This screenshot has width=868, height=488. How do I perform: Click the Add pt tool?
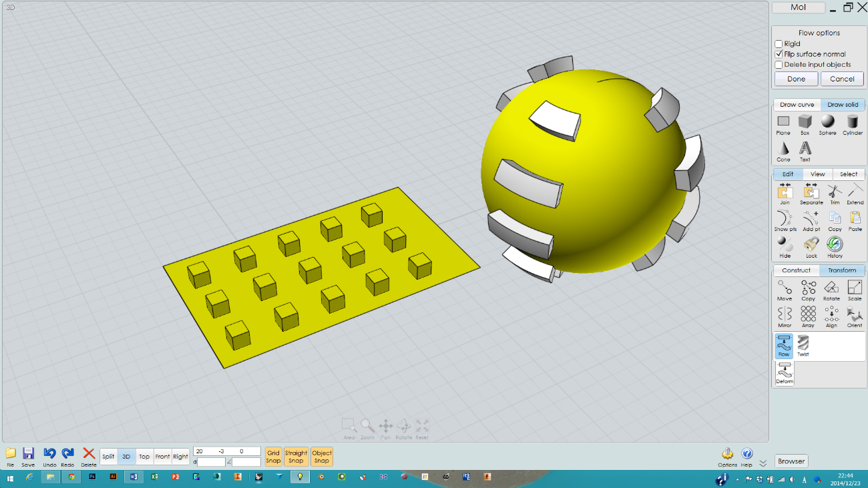[x=811, y=221]
